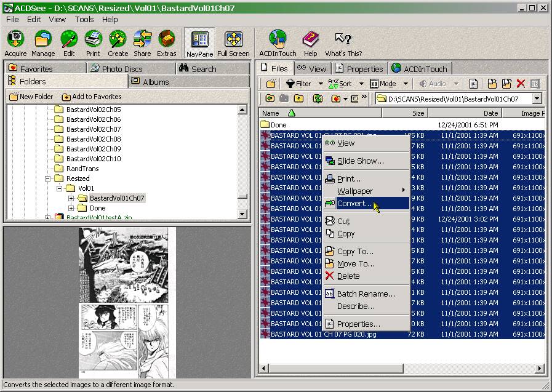The height and width of the screenshot is (392, 552).
Task: Click the ACDInTouch globe toolbar icon
Action: click(x=278, y=43)
